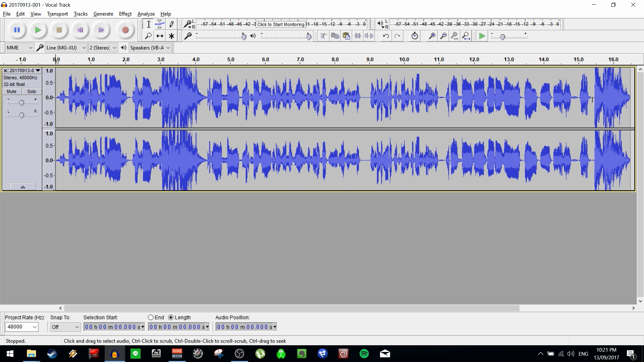Select the Selection (I-beam) tool
Screen dimensions: 644x362
tap(148, 24)
